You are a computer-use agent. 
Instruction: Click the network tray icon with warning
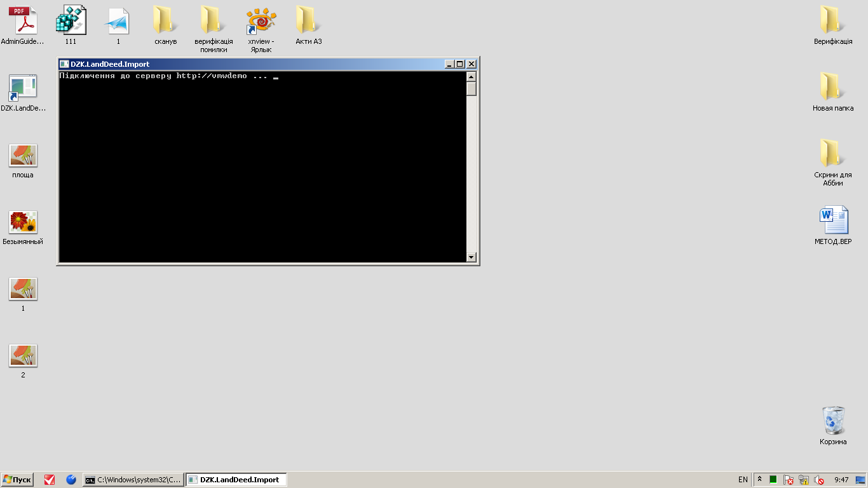point(804,480)
